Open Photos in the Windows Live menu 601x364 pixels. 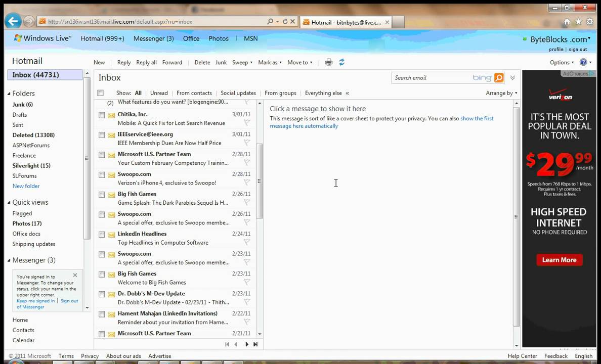pyautogui.click(x=219, y=38)
